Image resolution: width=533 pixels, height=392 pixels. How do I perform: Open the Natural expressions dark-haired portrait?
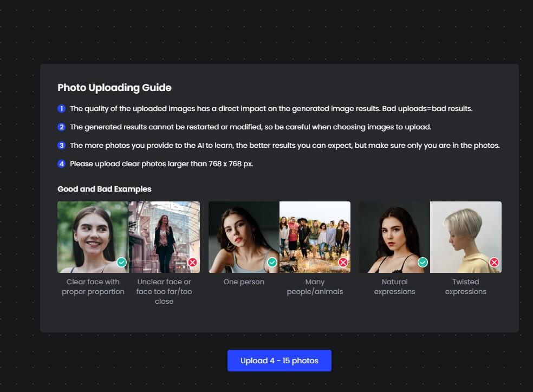point(394,237)
